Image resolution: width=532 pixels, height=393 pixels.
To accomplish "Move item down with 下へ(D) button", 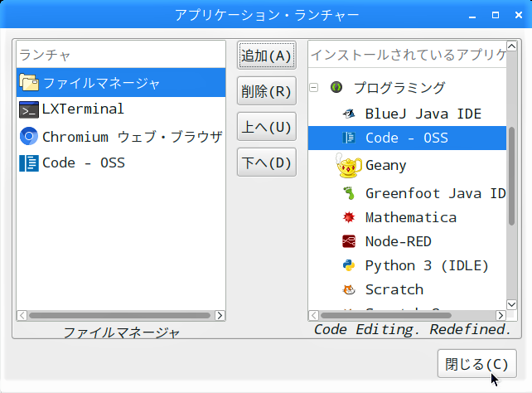I will [x=267, y=163].
